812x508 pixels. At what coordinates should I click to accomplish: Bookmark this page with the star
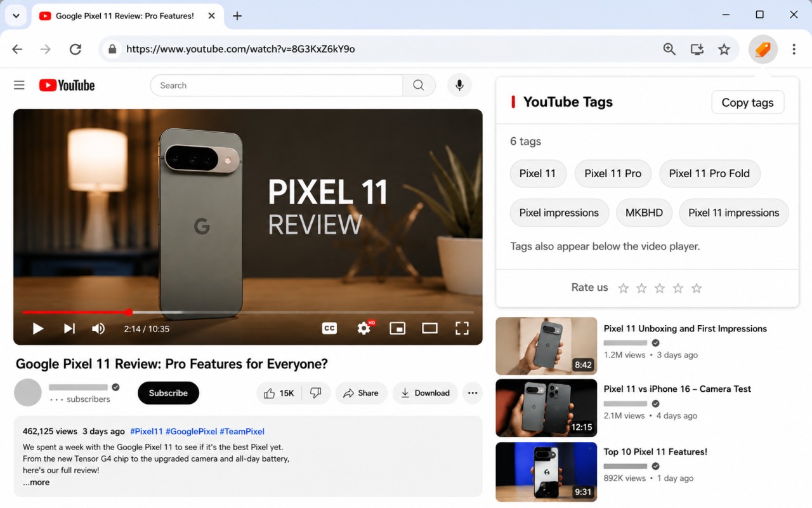[724, 50]
